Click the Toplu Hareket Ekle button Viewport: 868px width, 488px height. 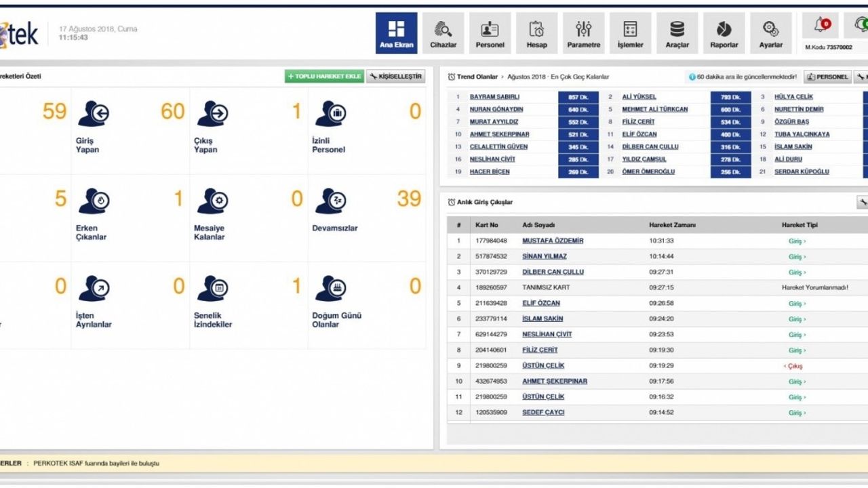pyautogui.click(x=324, y=77)
